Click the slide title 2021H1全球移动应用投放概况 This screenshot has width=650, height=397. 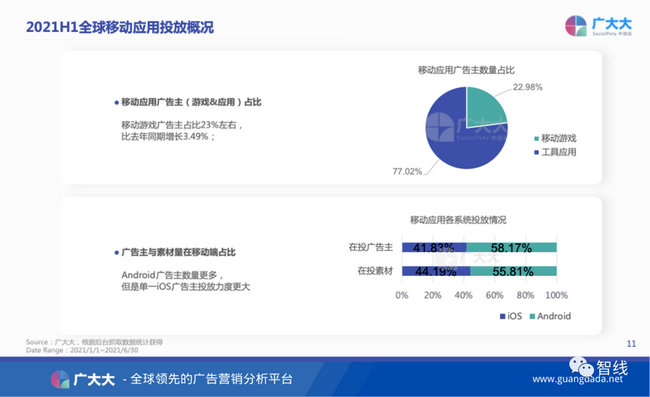(120, 27)
